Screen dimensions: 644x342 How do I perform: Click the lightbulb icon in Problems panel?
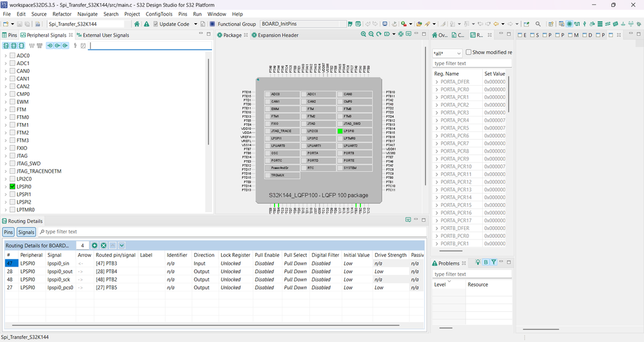(x=478, y=262)
